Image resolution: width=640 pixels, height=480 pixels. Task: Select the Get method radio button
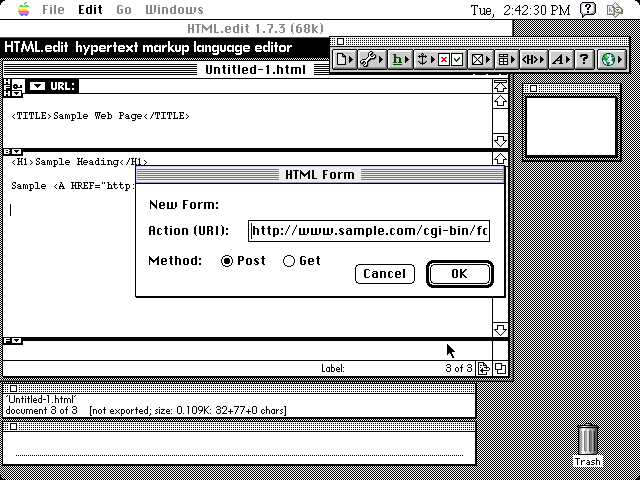pyautogui.click(x=289, y=261)
